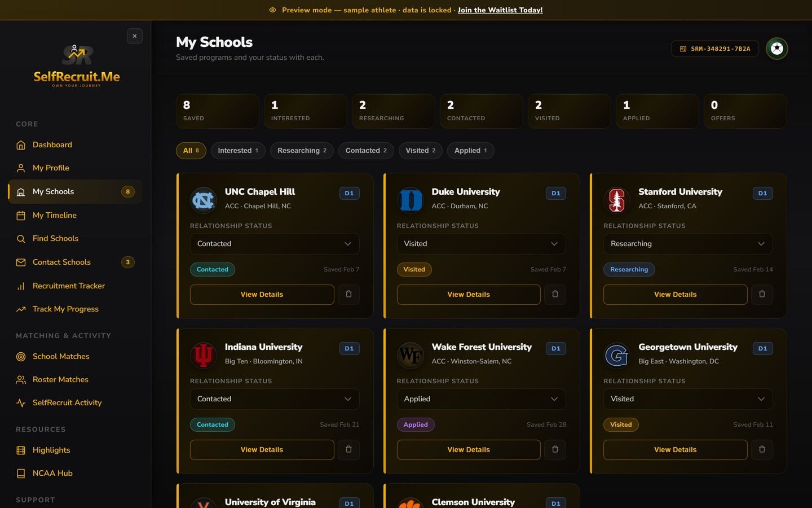The height and width of the screenshot is (508, 812).
Task: Open Contact Schools in the sidebar
Action: (75, 262)
